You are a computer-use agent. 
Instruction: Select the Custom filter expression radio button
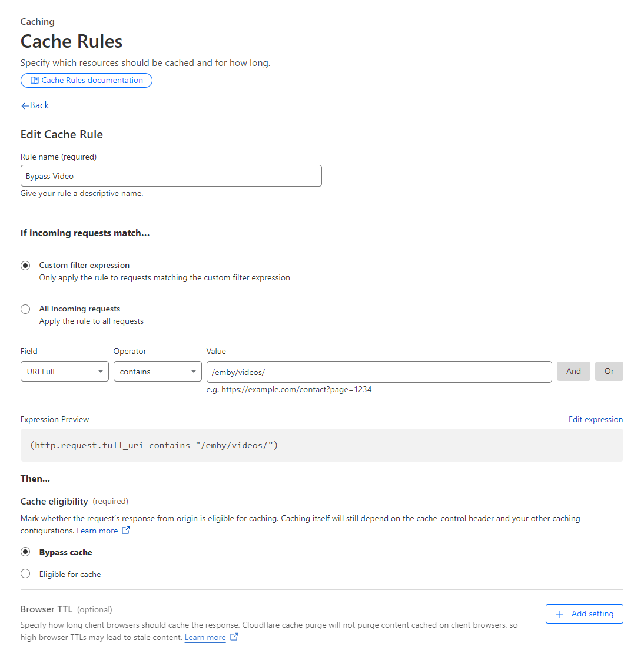25,266
